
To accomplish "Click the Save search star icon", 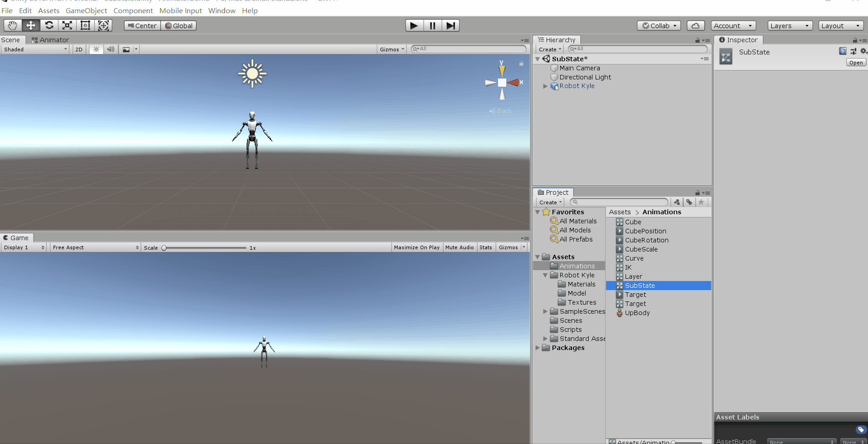I will [x=701, y=202].
